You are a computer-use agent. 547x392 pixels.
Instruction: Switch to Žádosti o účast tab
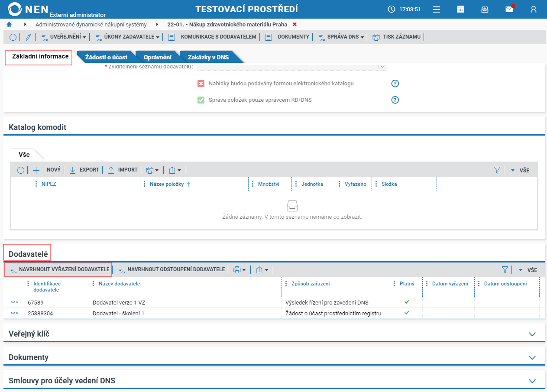point(106,57)
